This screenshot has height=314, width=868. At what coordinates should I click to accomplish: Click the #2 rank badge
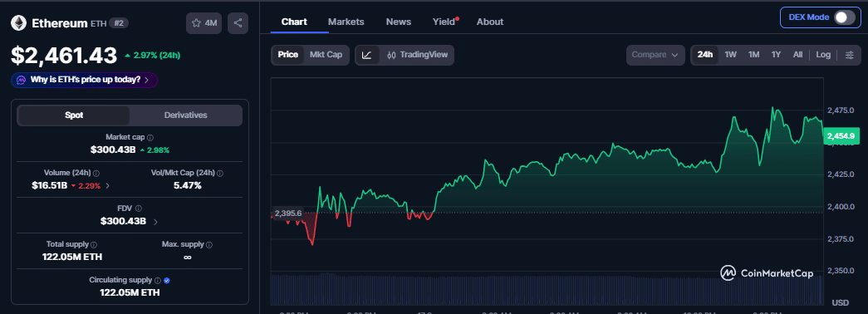point(119,23)
